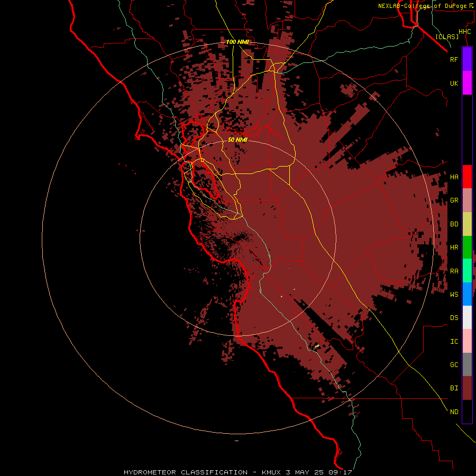Click the KMUX radar site identifier
476x476 pixels.
click(272, 472)
